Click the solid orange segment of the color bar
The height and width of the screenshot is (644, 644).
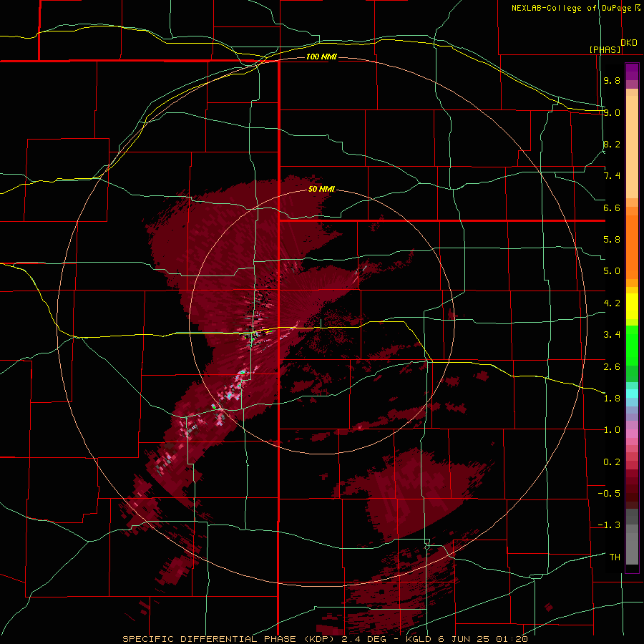(632, 248)
